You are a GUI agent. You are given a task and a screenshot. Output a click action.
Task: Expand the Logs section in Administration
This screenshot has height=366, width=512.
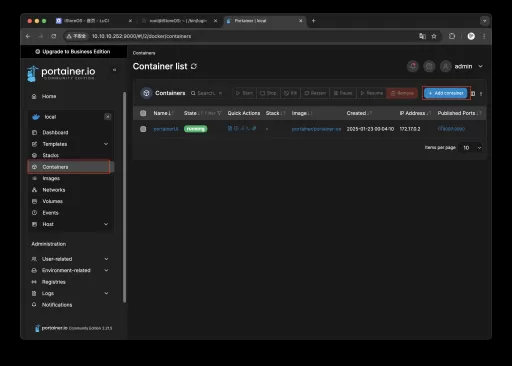coord(106,293)
